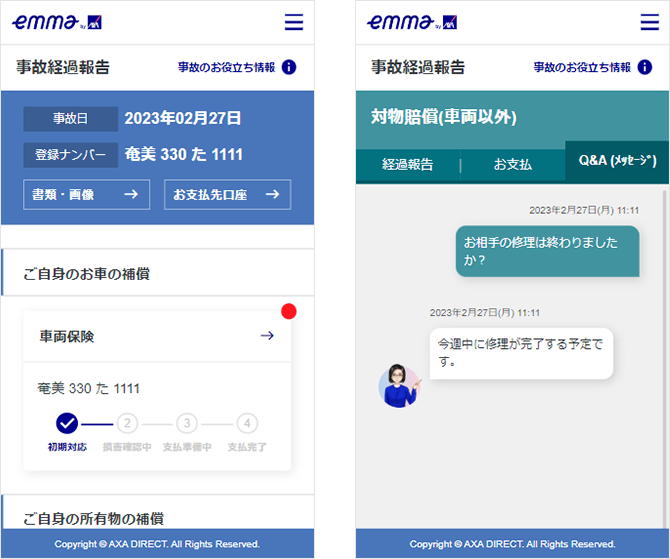Viewport: 670px width, 559px height.
Task: Click chat scrollbar on right screen
Action: tap(666, 357)
